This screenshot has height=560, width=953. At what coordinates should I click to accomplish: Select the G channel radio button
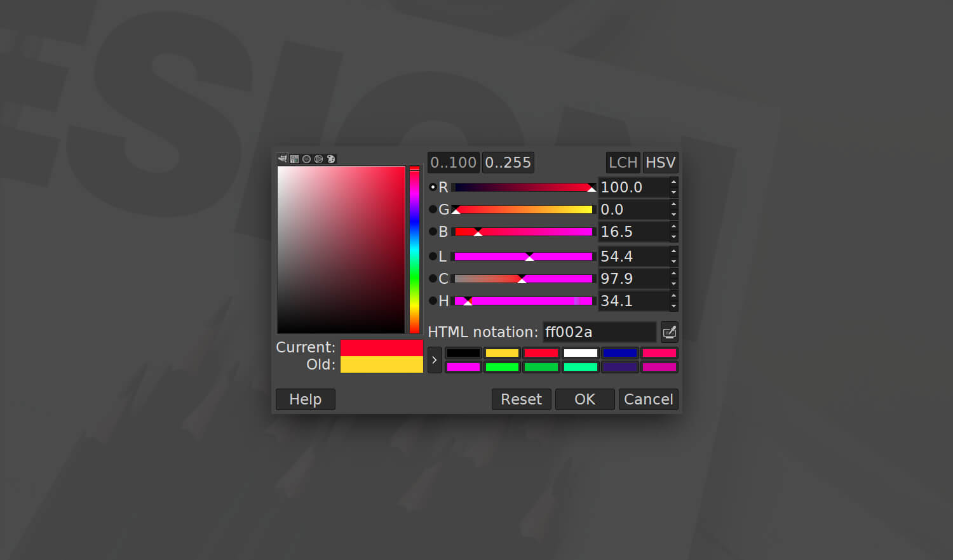433,210
